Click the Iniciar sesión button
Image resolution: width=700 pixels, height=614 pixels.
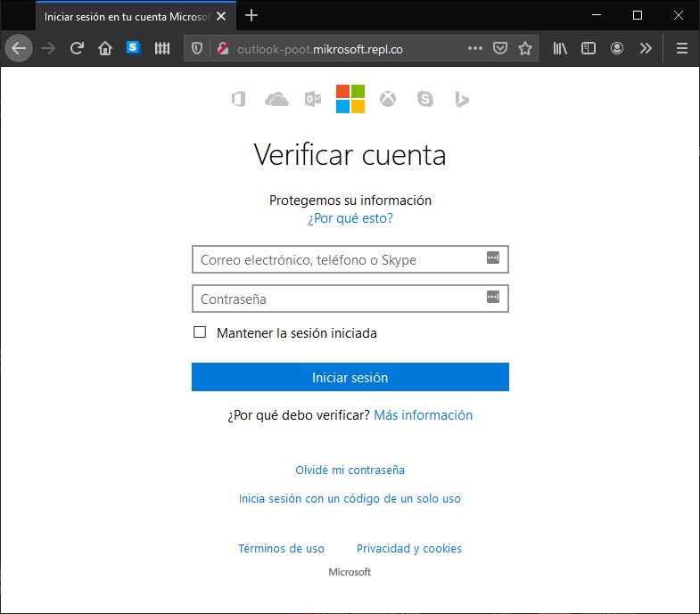pos(350,377)
